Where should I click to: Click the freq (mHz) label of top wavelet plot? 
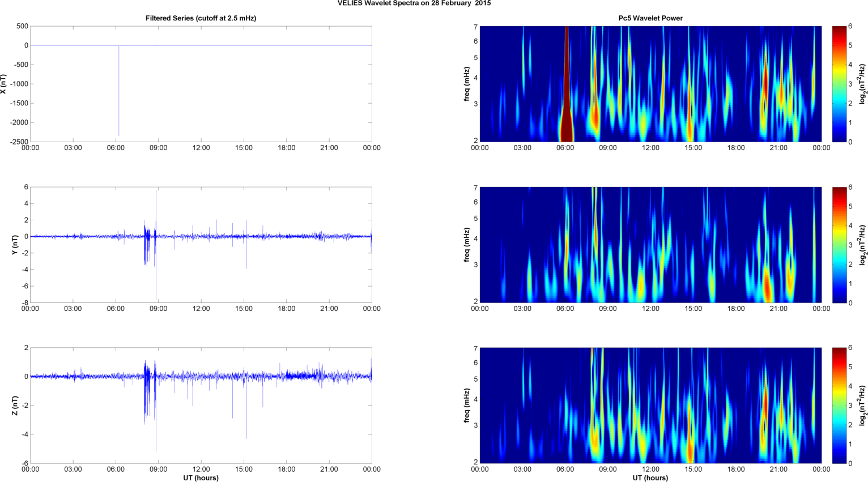466,84
